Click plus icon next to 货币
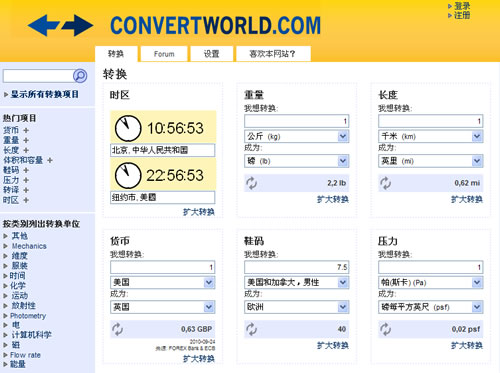 pyautogui.click(x=26, y=130)
